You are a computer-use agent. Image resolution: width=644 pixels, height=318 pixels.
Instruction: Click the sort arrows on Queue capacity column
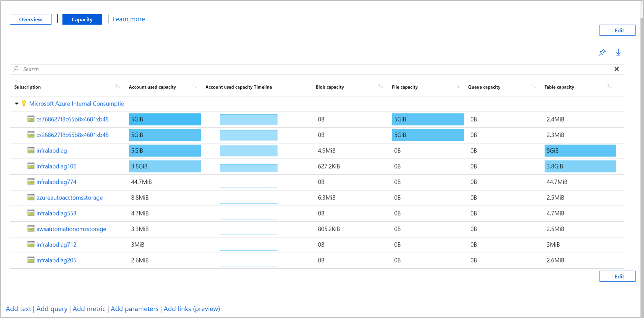(533, 86)
